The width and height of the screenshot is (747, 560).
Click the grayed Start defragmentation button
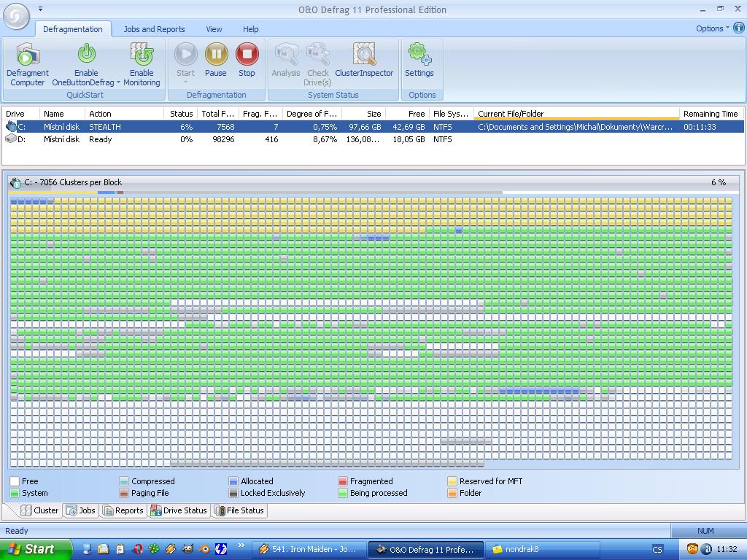pos(185,54)
